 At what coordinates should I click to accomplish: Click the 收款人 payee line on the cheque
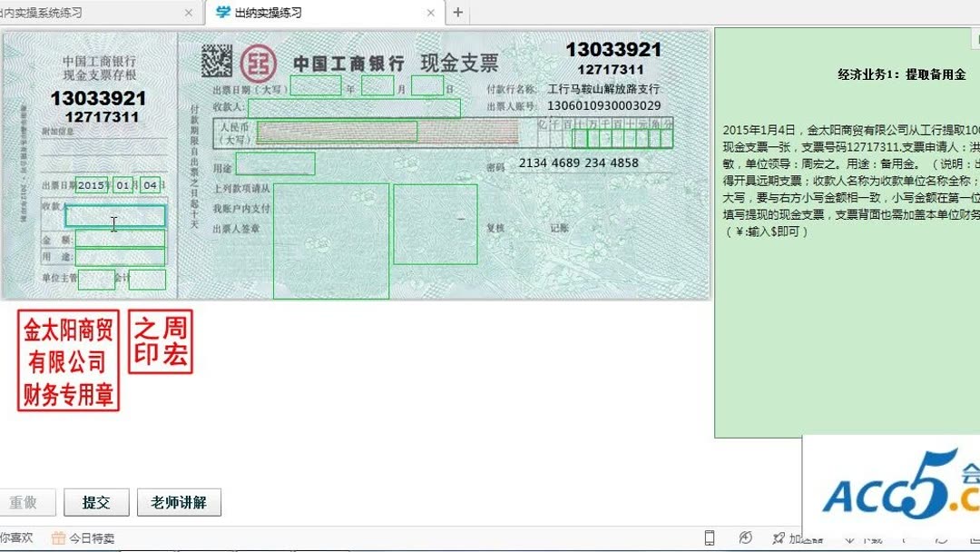click(354, 108)
